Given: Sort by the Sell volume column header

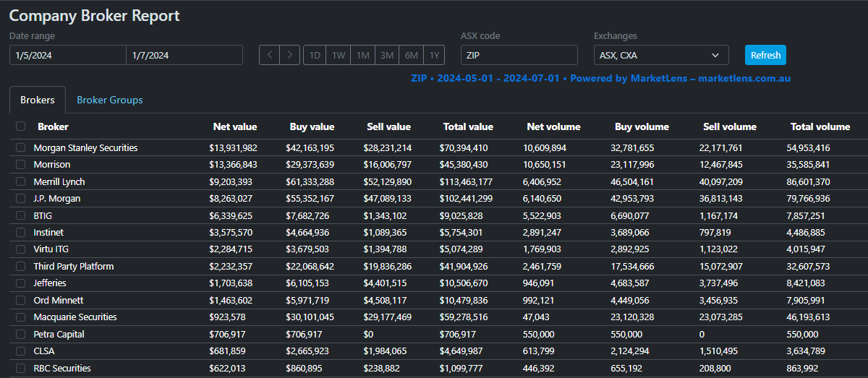Looking at the screenshot, I should click(x=730, y=126).
